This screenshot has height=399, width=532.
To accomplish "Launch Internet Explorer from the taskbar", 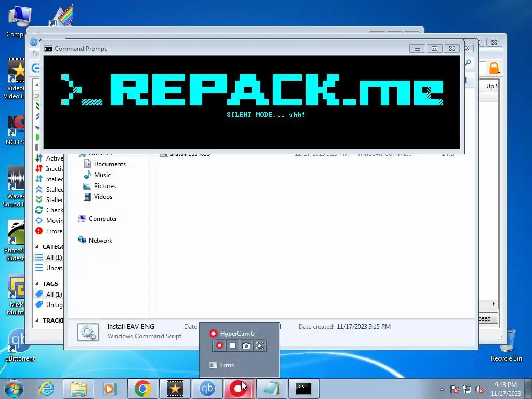I will [46, 389].
